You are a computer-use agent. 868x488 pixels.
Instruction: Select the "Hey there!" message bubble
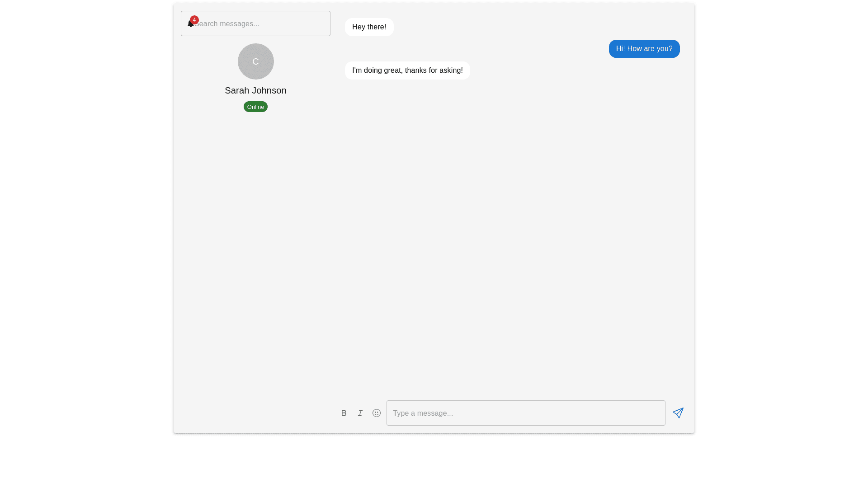pos(369,27)
